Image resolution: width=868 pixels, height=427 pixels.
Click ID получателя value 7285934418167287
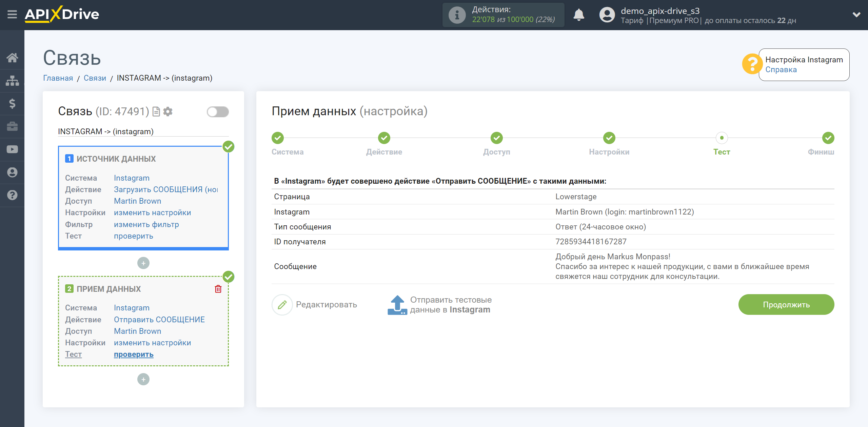point(591,242)
